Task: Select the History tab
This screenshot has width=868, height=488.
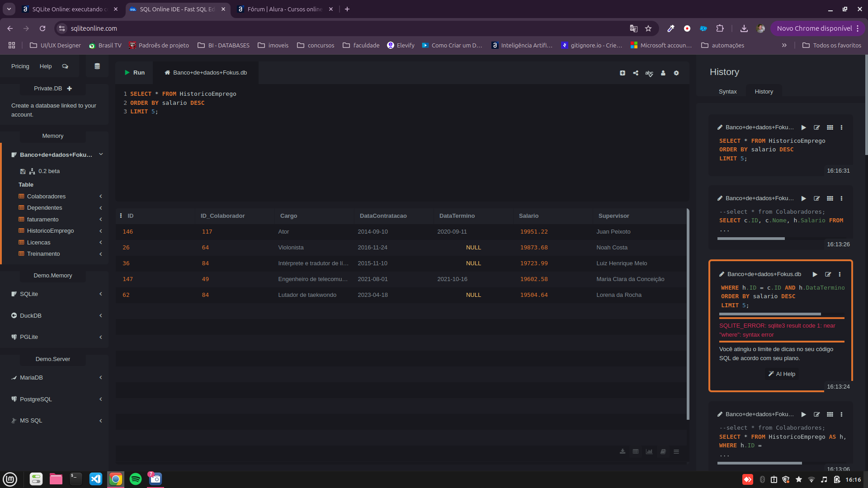Action: click(x=764, y=92)
